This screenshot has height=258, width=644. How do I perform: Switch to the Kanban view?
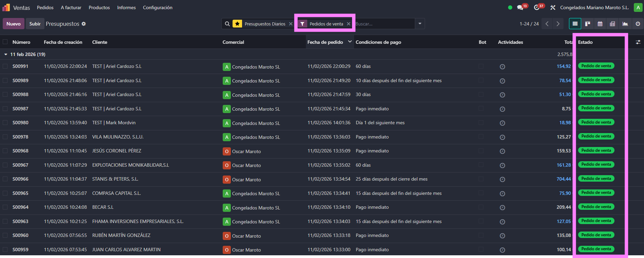point(587,24)
